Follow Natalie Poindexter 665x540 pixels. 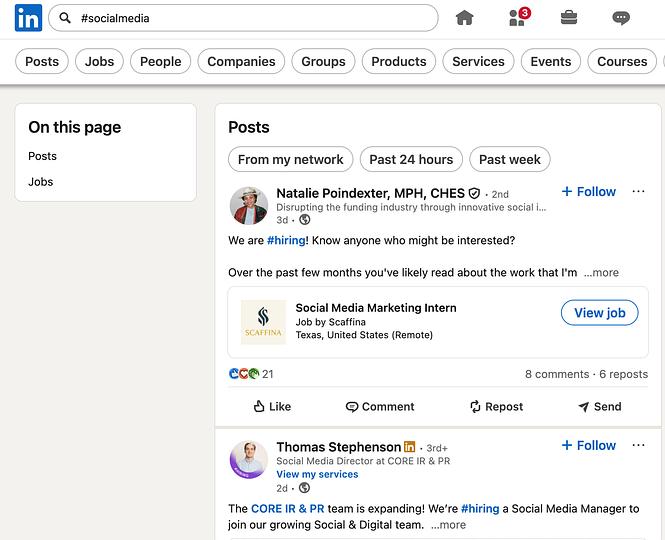click(588, 192)
